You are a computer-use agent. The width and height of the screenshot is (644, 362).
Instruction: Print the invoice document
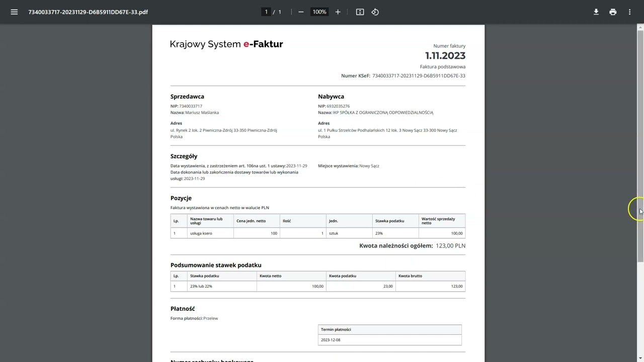click(613, 12)
